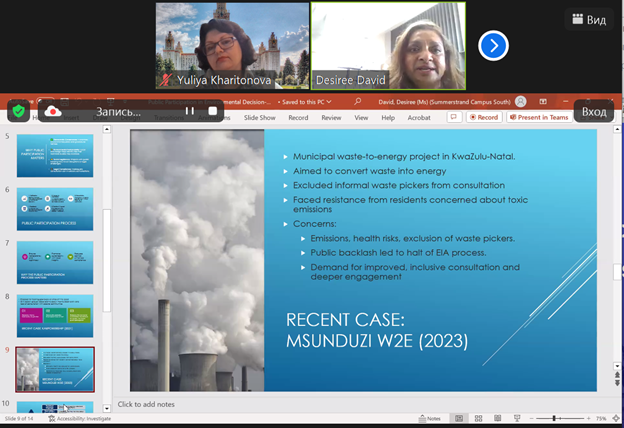This screenshot has width=624, height=428.
Task: Switch to Slide Sorter view icon
Action: click(x=478, y=418)
